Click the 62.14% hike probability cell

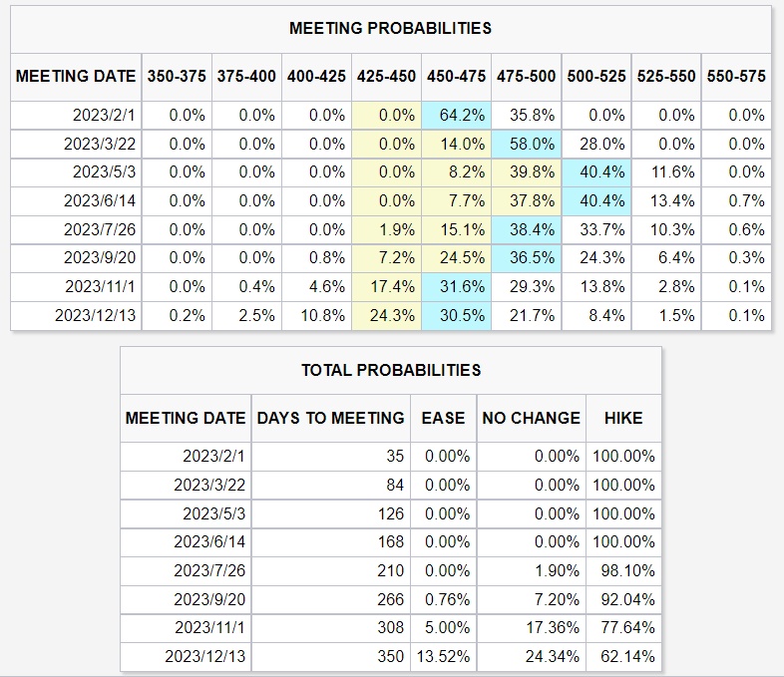coord(625,656)
